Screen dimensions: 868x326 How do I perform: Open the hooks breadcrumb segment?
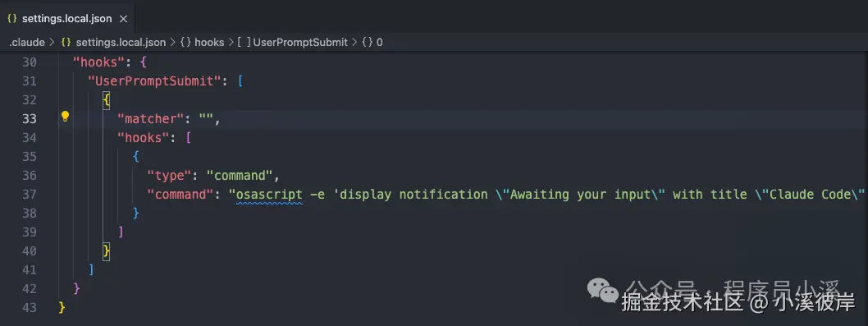(209, 42)
